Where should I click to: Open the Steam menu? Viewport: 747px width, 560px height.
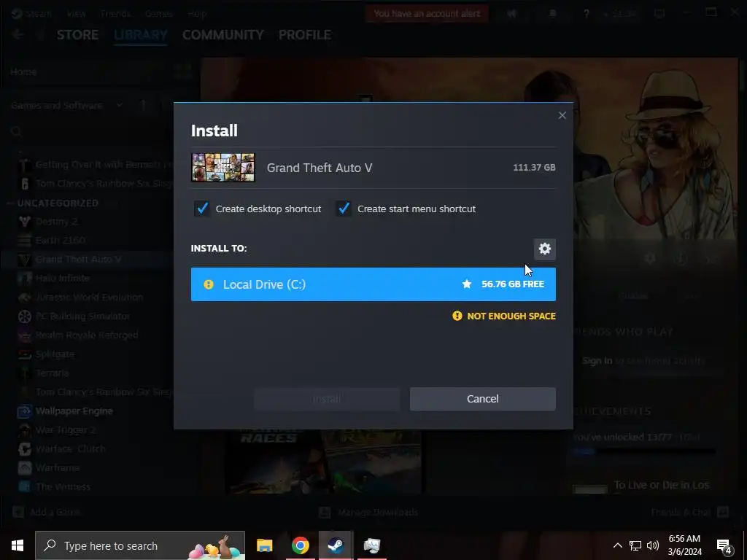38,13
